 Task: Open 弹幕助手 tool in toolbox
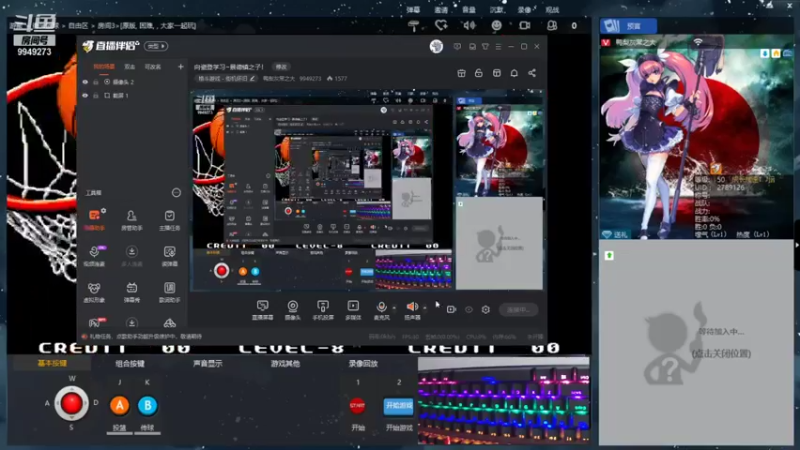[x=94, y=219]
